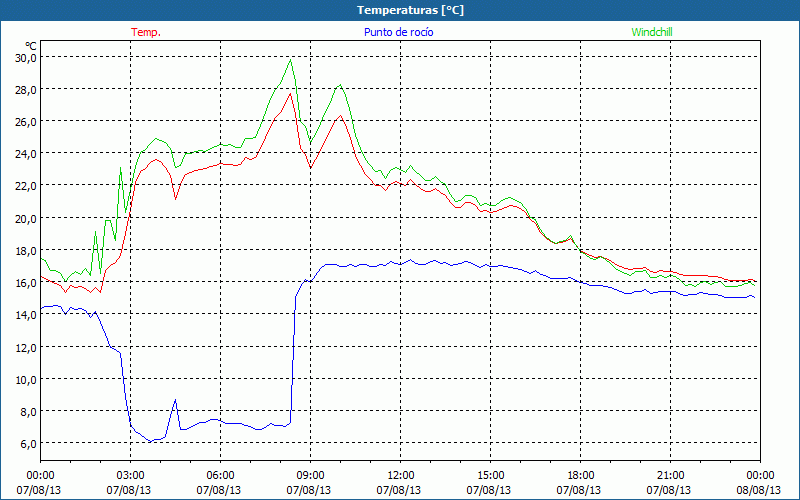This screenshot has height=500, width=800.
Task: Click the 09:00 time axis label
Action: click(310, 476)
